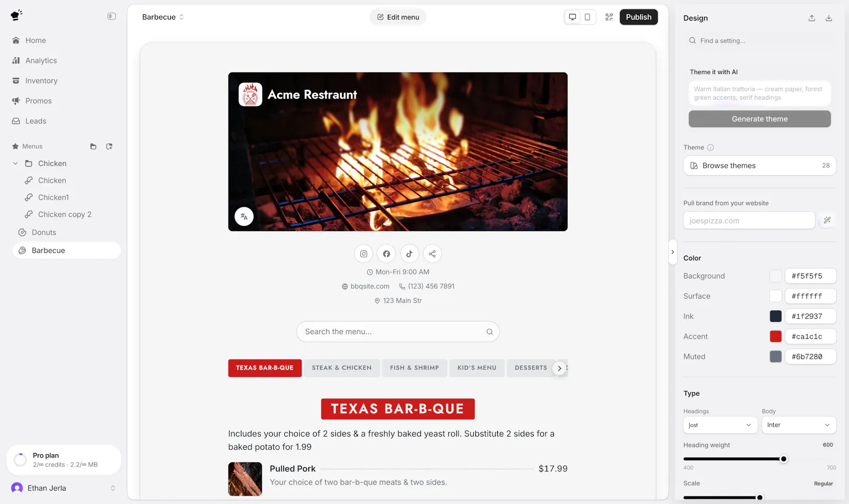This screenshot has height=504, width=849.
Task: Switch to mobile preview
Action: pyautogui.click(x=587, y=17)
